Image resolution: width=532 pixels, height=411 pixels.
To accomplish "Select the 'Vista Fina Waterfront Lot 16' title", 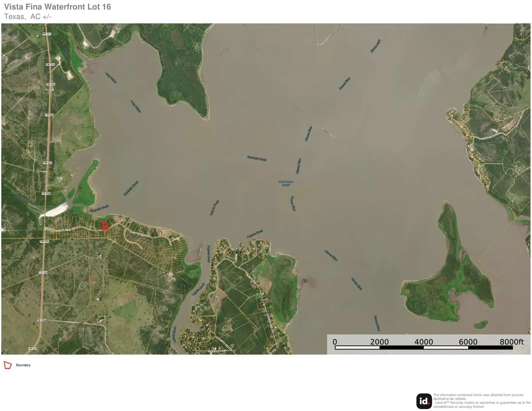I will (58, 7).
